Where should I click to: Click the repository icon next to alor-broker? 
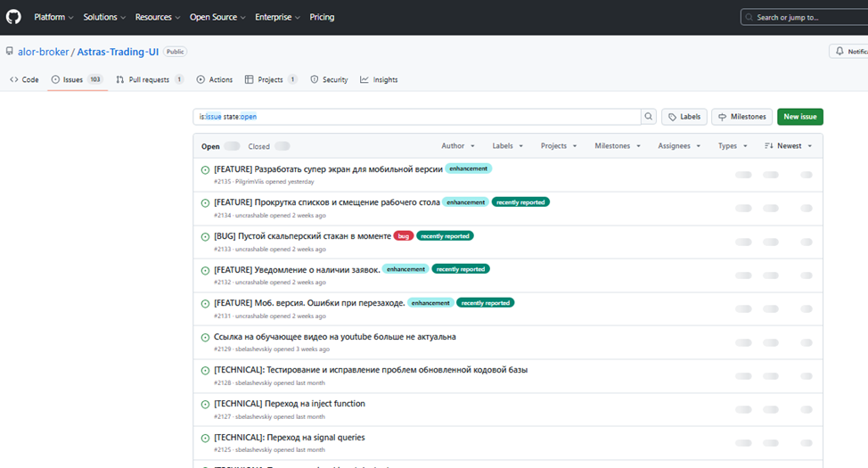9,52
